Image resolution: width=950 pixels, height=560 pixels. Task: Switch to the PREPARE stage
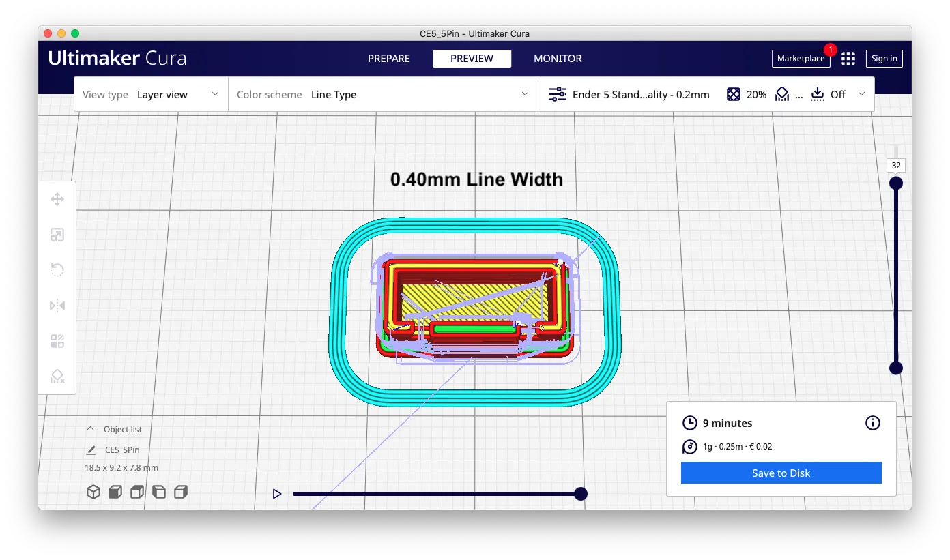click(389, 59)
